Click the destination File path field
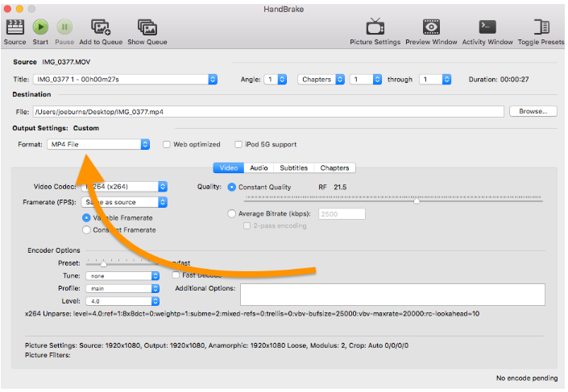The image size is (568, 392). click(268, 112)
